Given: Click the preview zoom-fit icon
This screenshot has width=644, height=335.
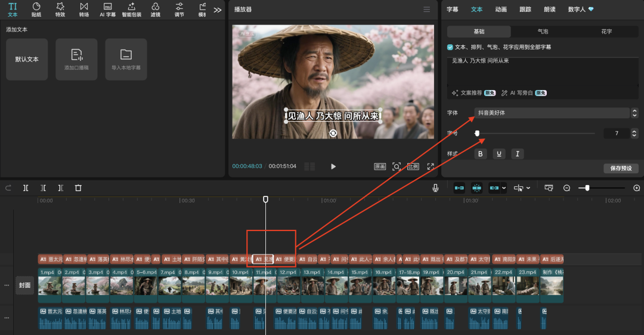Looking at the screenshot, I should tap(397, 166).
